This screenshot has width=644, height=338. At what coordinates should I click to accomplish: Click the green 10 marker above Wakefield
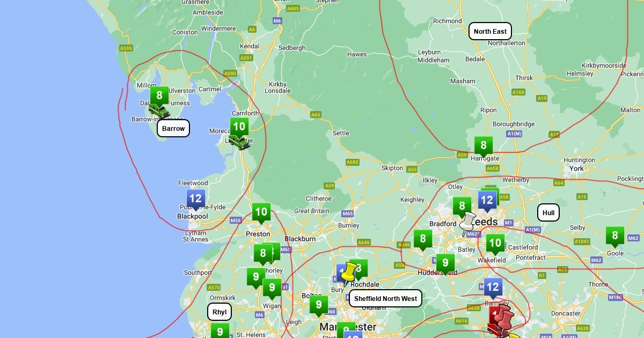[495, 244]
